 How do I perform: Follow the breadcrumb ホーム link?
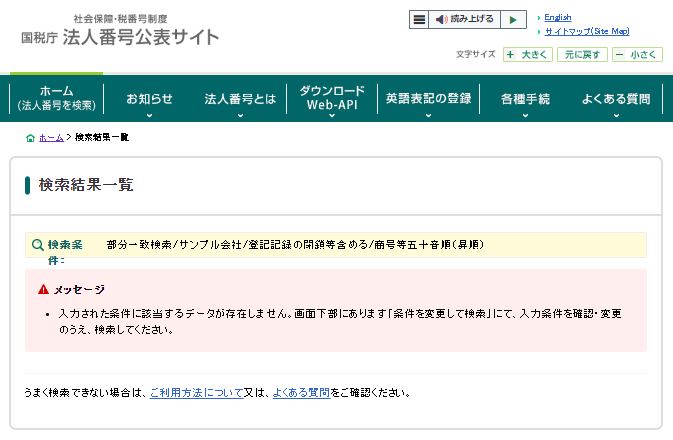tap(51, 138)
